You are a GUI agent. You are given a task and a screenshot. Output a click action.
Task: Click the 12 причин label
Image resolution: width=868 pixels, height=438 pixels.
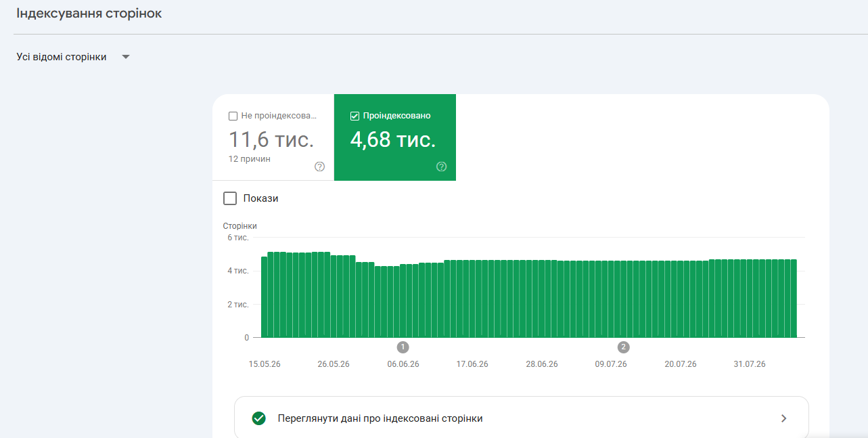click(250, 159)
